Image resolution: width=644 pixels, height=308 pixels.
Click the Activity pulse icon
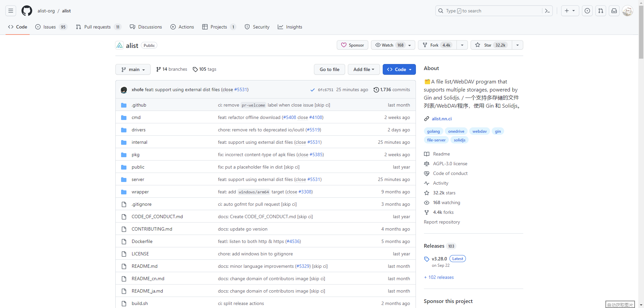(x=427, y=183)
